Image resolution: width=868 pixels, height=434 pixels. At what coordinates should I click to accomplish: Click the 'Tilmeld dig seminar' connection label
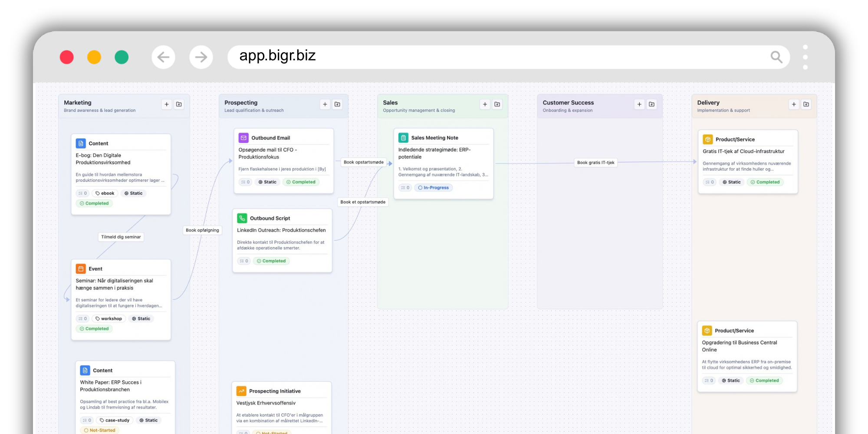point(121,237)
